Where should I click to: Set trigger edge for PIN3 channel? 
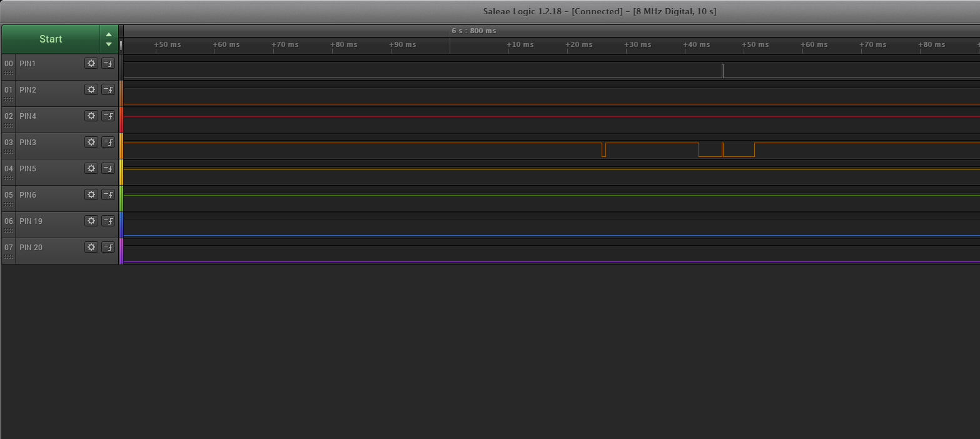108,142
